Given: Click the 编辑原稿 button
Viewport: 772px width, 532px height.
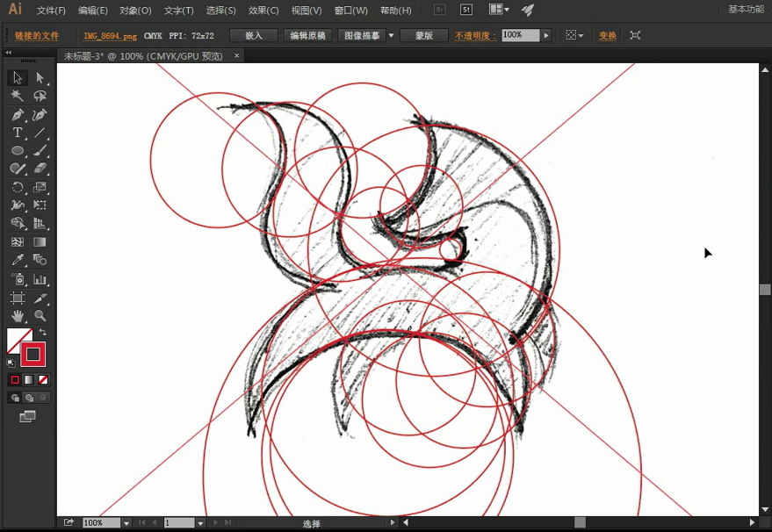Looking at the screenshot, I should [x=307, y=35].
